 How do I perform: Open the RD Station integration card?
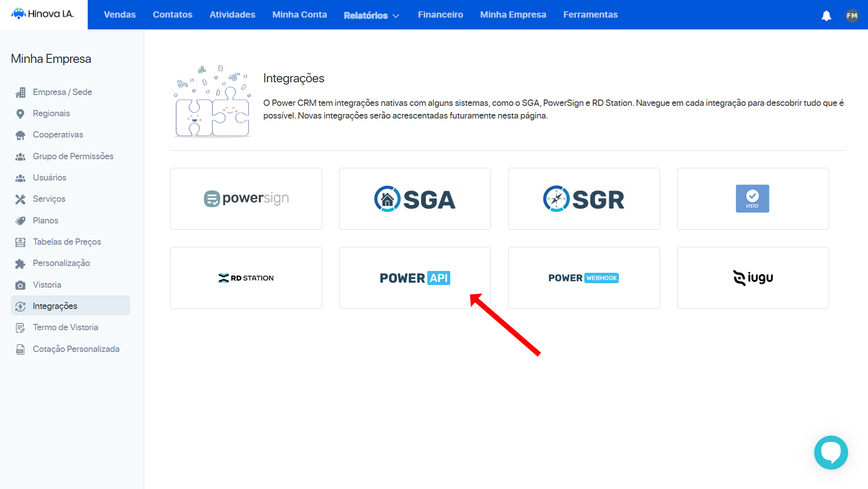(x=246, y=278)
